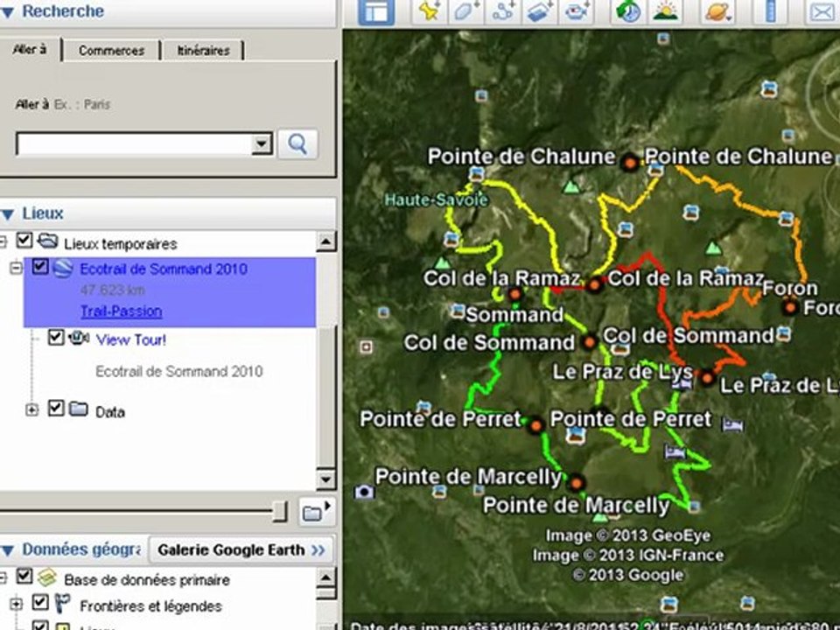The image size is (840, 630).
Task: Collapse the Recherche panel triangle
Action: coord(7,12)
